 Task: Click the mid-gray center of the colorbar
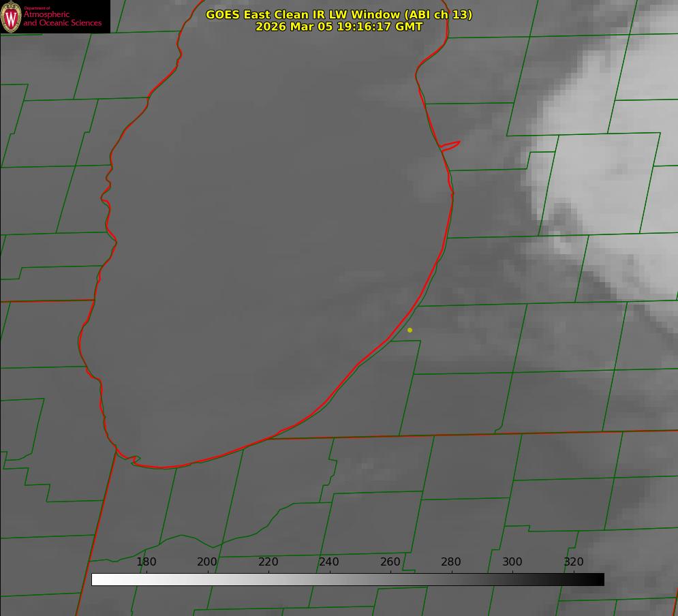348,579
